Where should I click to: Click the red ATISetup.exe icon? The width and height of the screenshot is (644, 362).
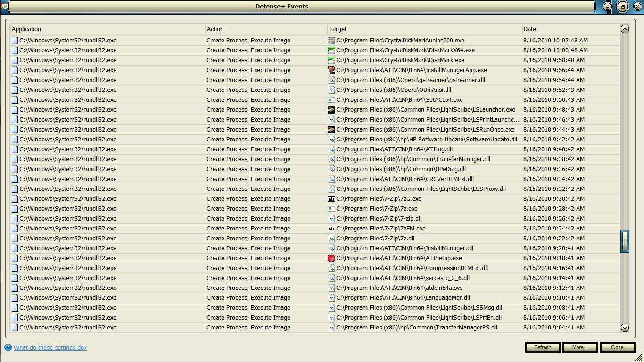331,258
